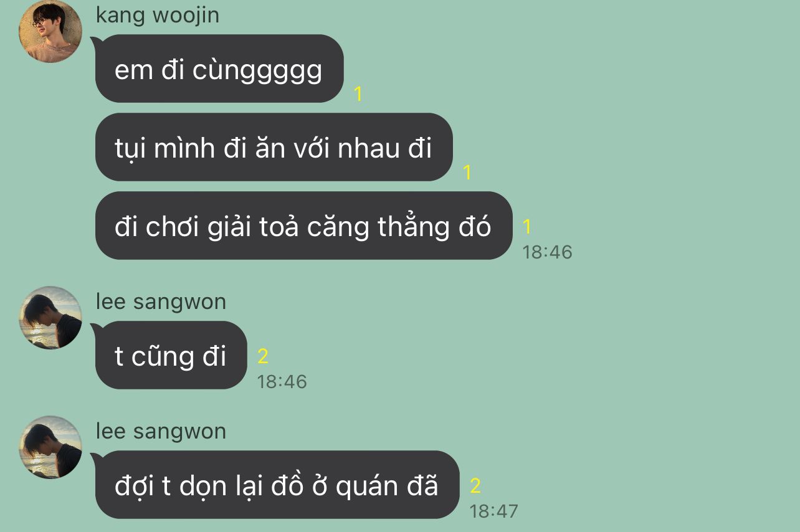Tap unread count beside "giải toả căng thẳng" message
800x532 pixels.
(x=527, y=227)
